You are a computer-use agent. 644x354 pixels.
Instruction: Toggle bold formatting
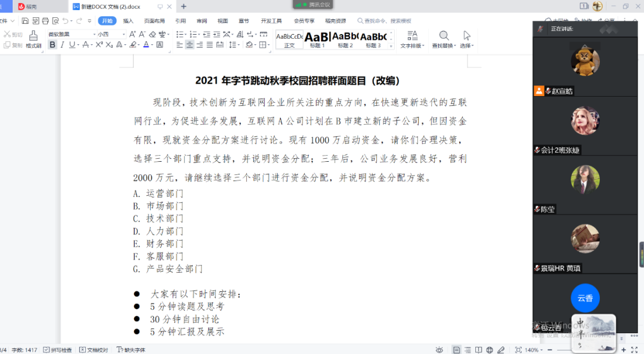[x=52, y=45]
